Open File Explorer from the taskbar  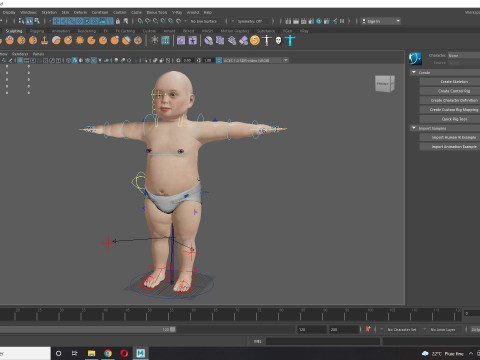tap(91, 353)
